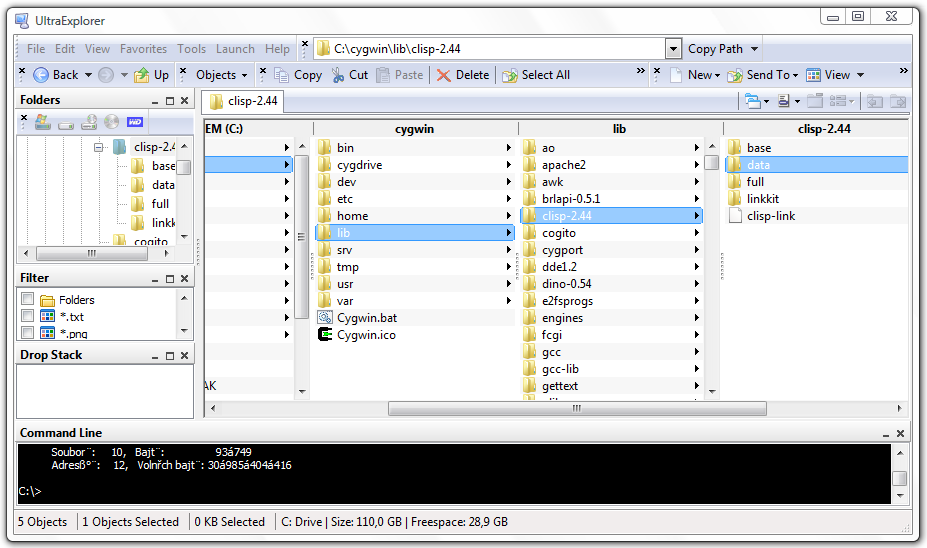This screenshot has width=927, height=548.
Task: Click the View grid icon
Action: tap(813, 75)
